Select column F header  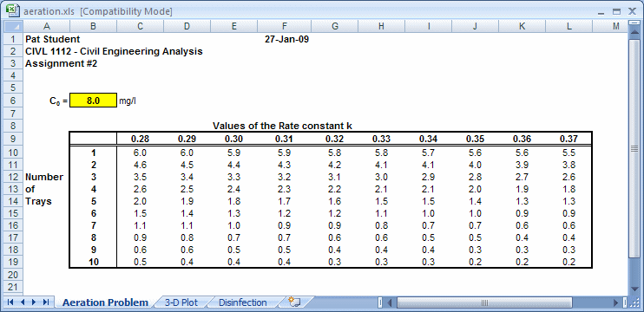pyautogui.click(x=285, y=26)
